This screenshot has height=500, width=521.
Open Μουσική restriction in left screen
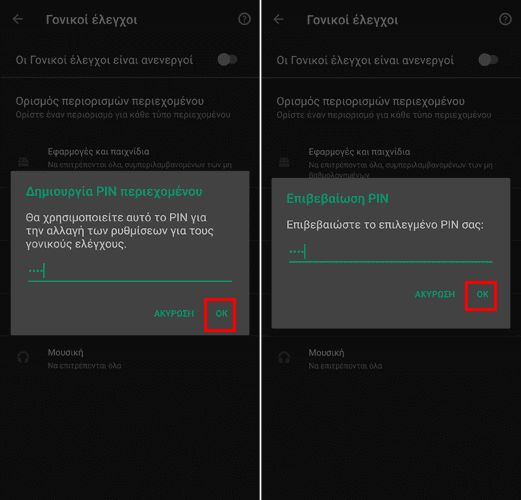click(x=130, y=358)
